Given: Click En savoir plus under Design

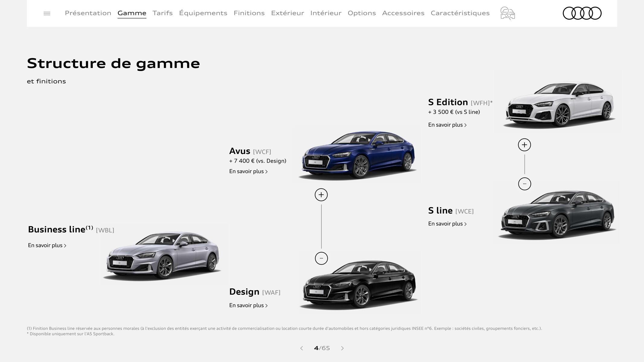Looking at the screenshot, I should [248, 305].
